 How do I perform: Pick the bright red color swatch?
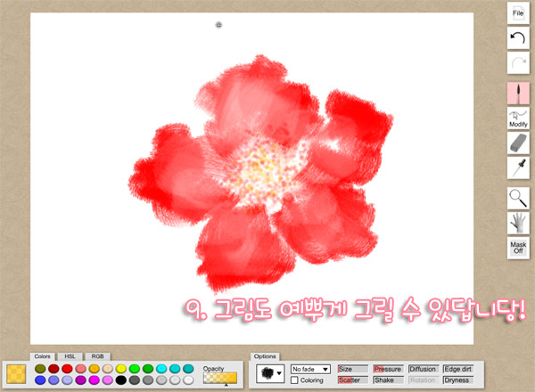pos(67,369)
